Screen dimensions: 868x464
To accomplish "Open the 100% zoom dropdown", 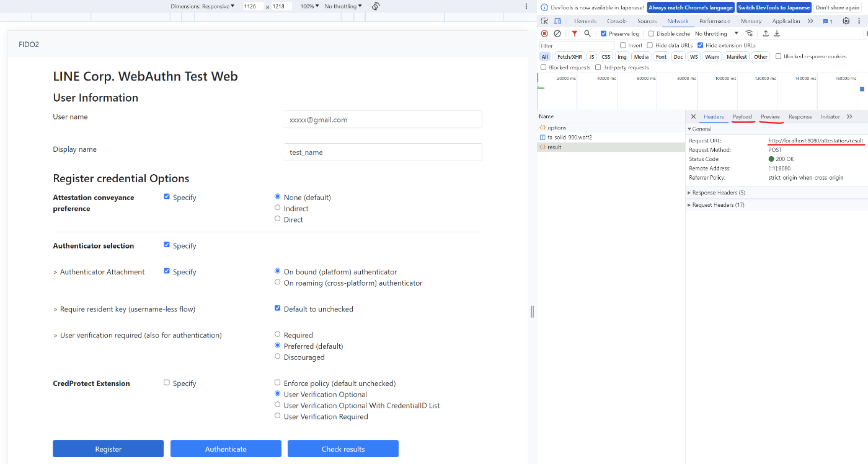I will click(310, 6).
